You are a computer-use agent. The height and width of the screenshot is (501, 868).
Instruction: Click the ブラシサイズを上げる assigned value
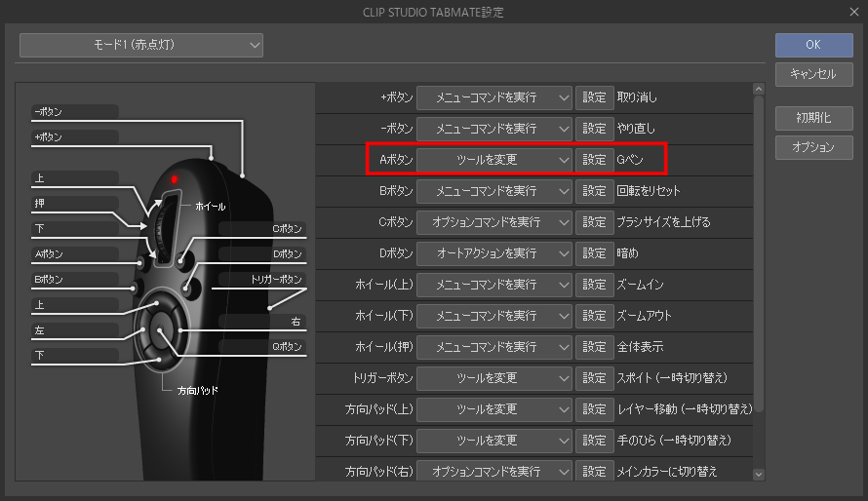[x=663, y=222]
